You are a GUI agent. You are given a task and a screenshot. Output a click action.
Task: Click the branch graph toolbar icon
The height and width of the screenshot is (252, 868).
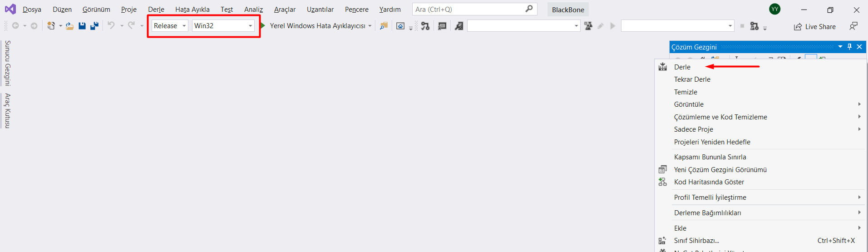click(x=425, y=26)
